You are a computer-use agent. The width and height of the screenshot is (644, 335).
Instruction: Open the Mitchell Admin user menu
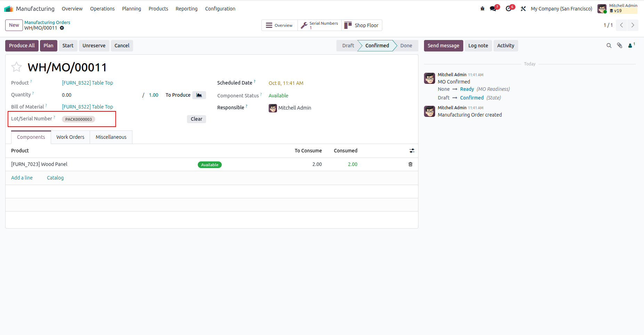tap(617, 8)
